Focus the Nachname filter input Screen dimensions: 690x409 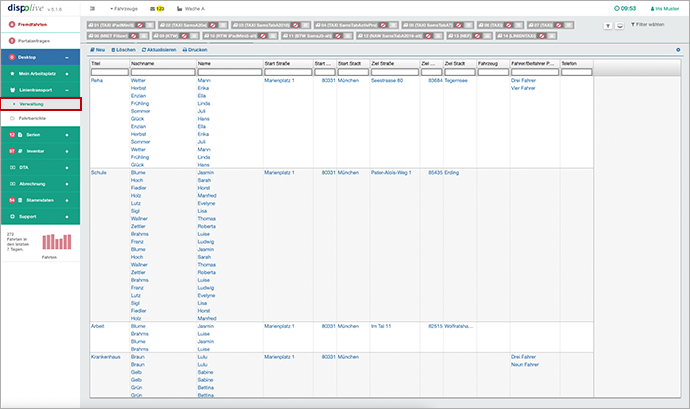pyautogui.click(x=163, y=72)
